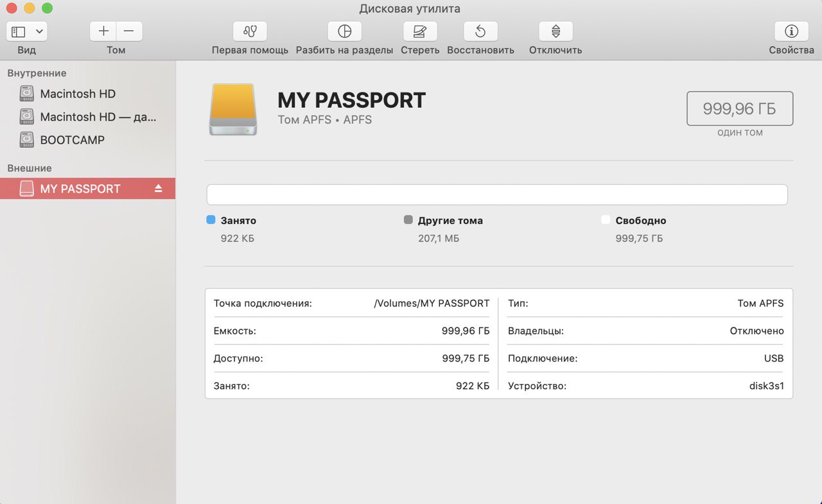Select the Erase disk tool icon
Viewport: 822px width, 504px height.
tap(420, 31)
